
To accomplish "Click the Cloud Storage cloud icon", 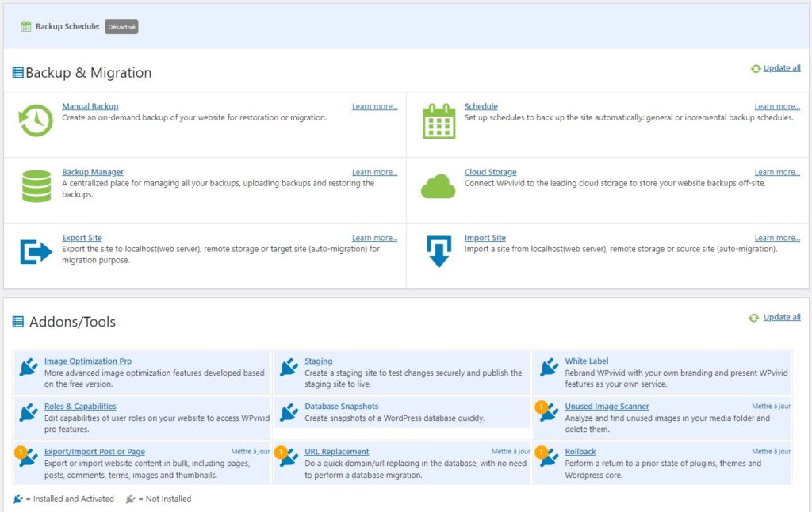I will coord(438,186).
